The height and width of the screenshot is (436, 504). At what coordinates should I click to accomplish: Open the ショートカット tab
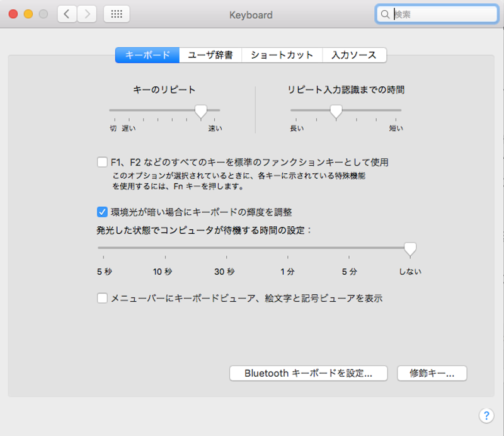coord(282,55)
